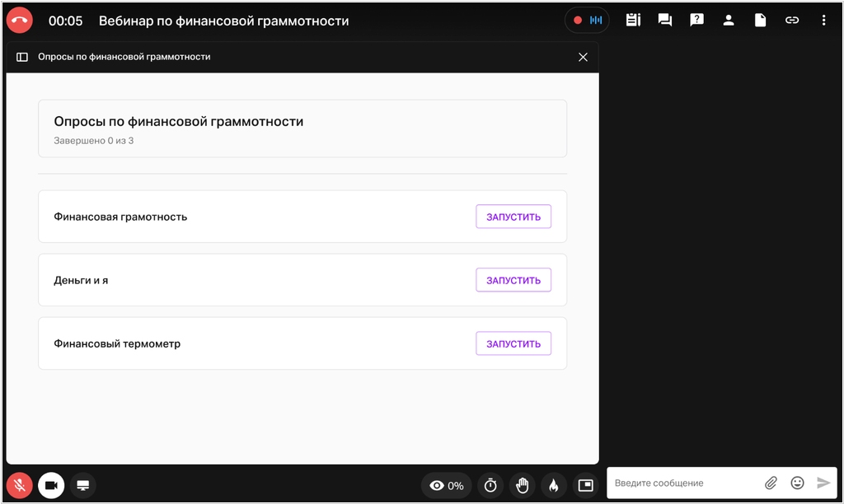Launch the "Деньги и я" poll

tap(513, 280)
